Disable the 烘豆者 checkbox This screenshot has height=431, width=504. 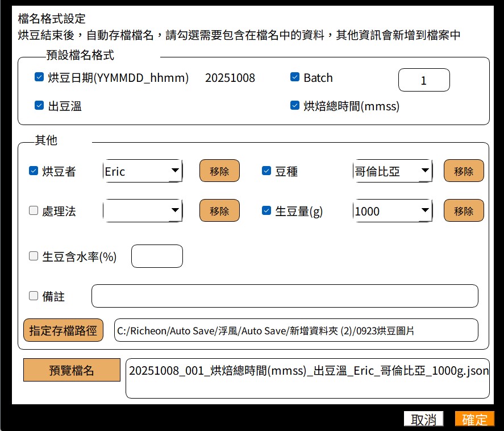point(32,170)
